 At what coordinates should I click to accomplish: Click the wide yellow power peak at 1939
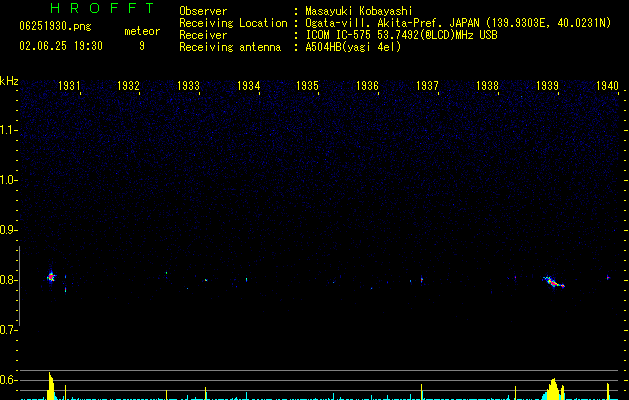[554, 389]
